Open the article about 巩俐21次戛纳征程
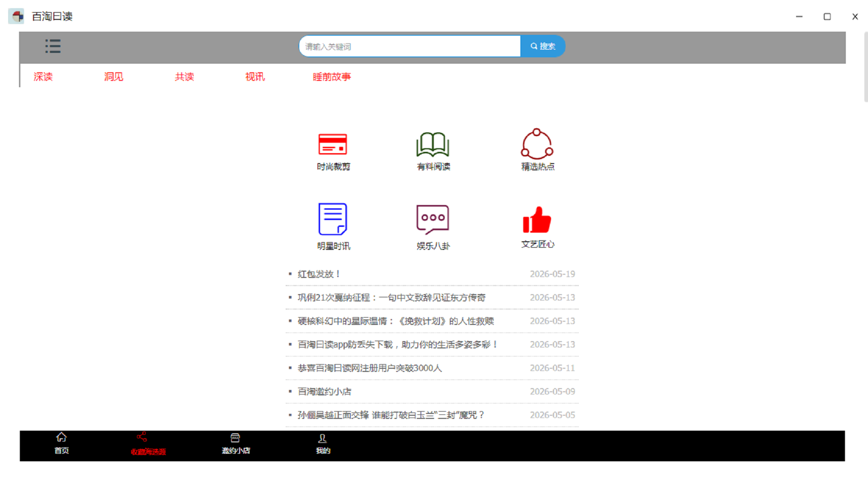This screenshot has height=488, width=868. pos(392,297)
